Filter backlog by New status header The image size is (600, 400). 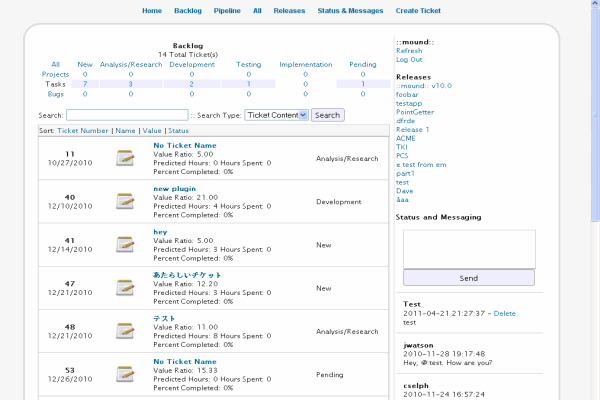click(x=85, y=64)
